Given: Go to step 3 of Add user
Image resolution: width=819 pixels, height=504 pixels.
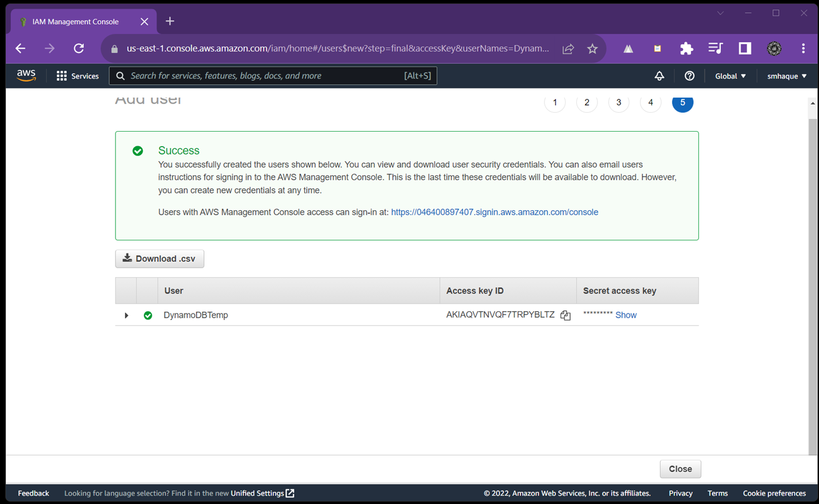Looking at the screenshot, I should pyautogui.click(x=618, y=103).
